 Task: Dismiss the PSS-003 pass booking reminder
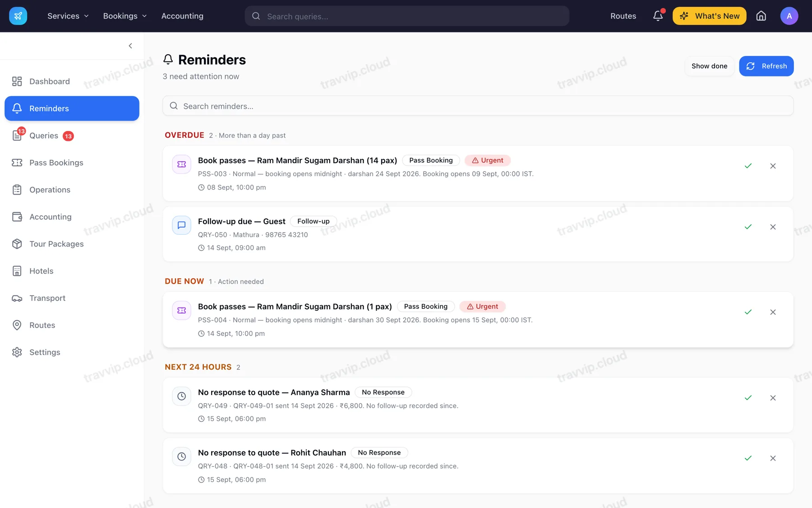click(773, 166)
